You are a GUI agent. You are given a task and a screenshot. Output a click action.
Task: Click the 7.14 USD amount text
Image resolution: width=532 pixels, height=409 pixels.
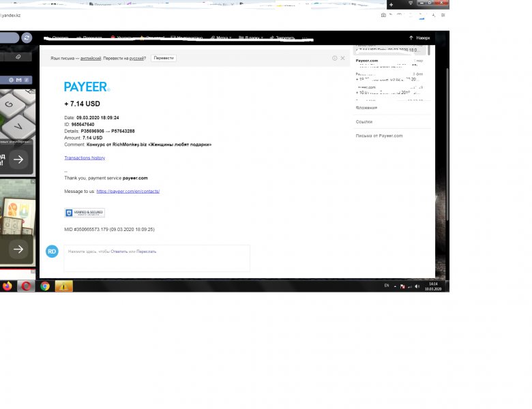[82, 104]
